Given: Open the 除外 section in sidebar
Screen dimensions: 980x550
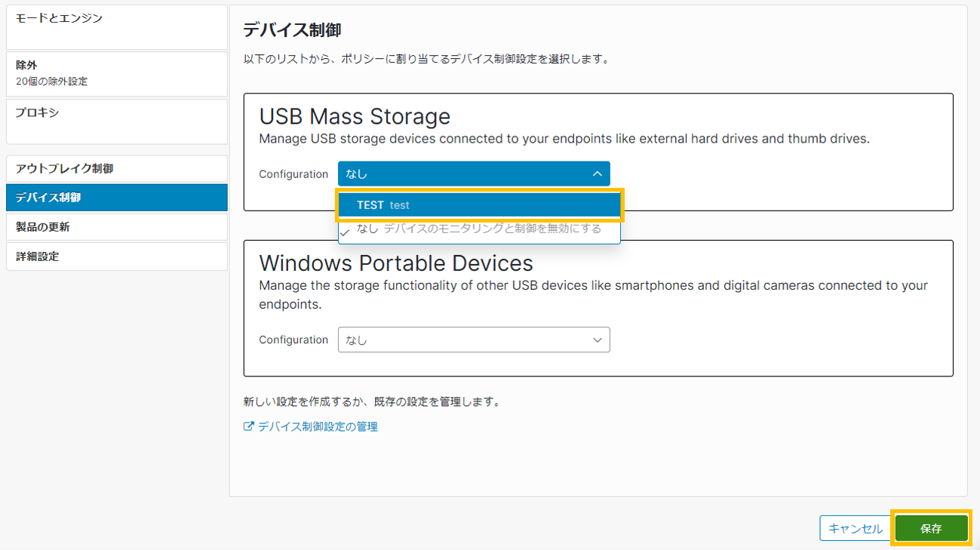Looking at the screenshot, I should coord(116,74).
